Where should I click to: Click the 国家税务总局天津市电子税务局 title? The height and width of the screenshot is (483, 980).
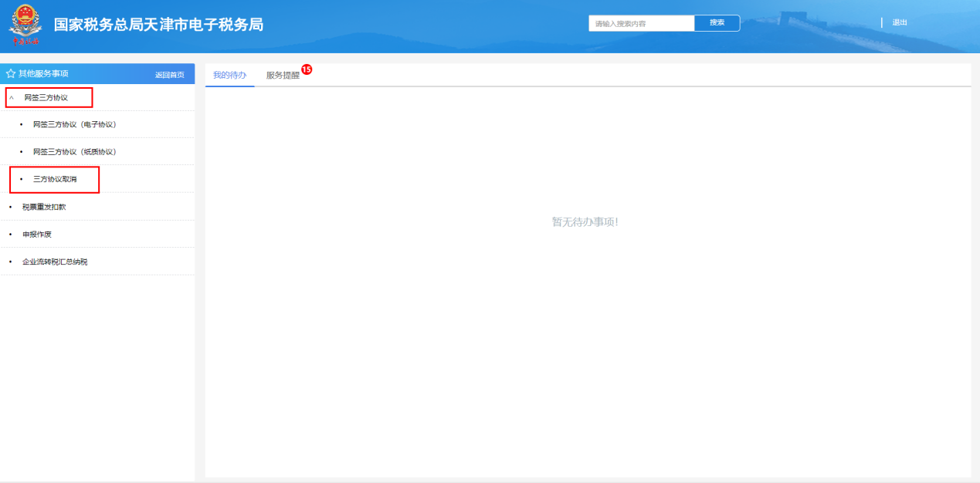pyautogui.click(x=158, y=25)
